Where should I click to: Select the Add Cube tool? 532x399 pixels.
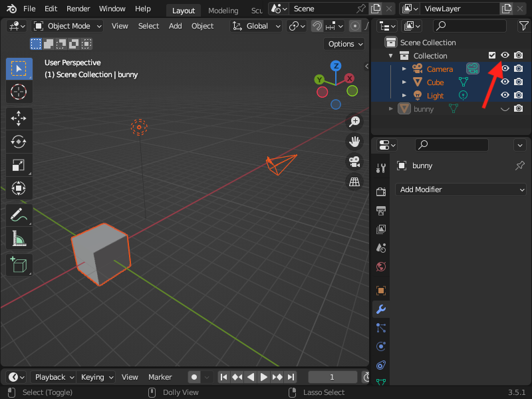click(19, 265)
